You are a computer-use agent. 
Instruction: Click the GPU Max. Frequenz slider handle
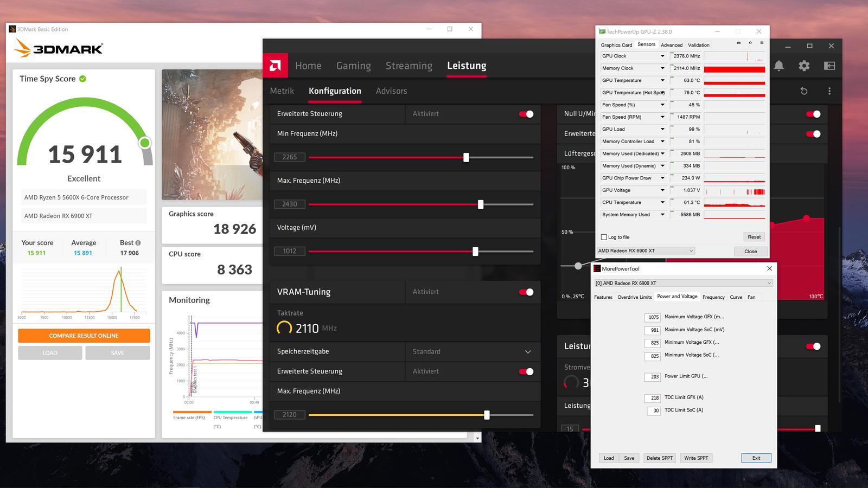coord(481,204)
